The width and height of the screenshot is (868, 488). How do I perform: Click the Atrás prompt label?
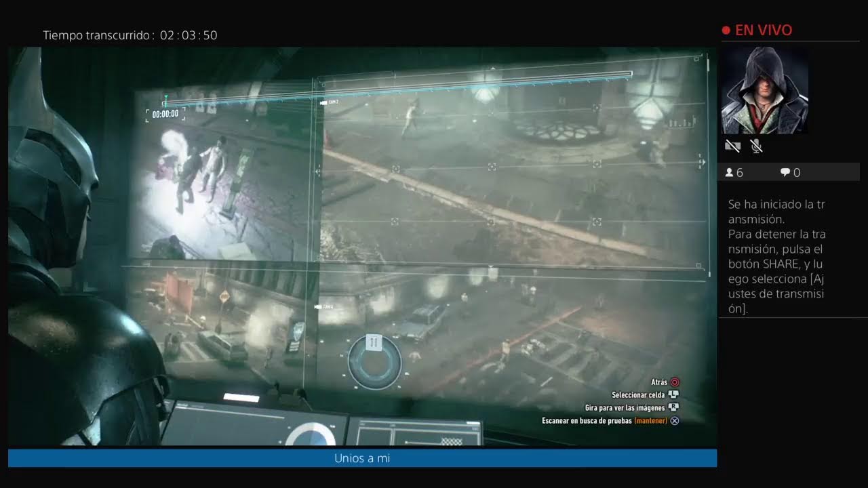coord(659,382)
